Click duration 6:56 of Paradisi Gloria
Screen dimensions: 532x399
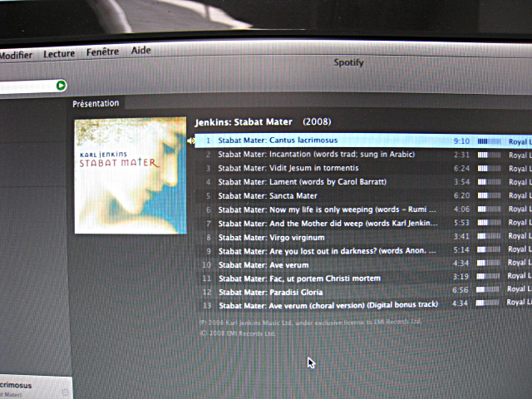point(460,290)
